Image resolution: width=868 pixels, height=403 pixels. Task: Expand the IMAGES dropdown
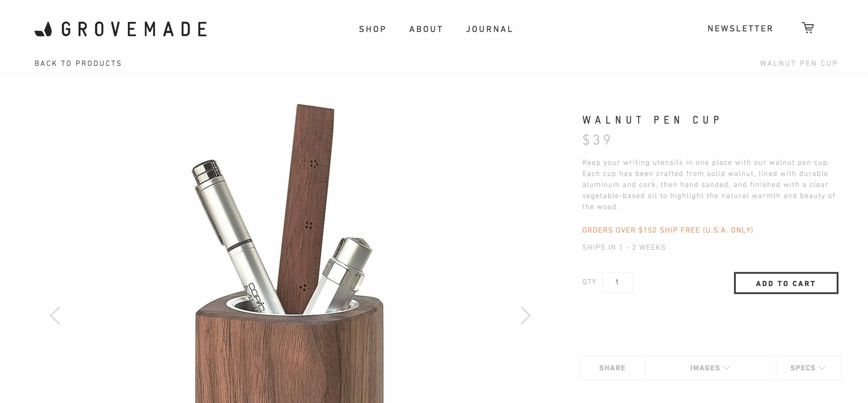[x=710, y=368]
